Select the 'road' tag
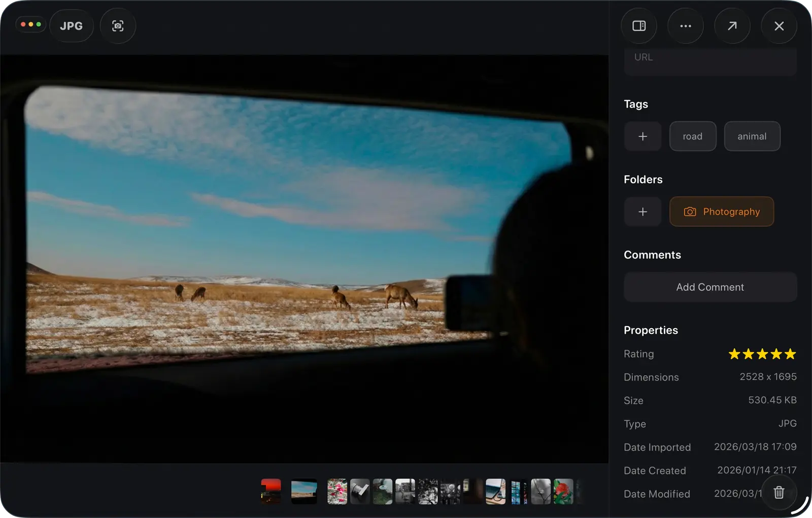The image size is (812, 518). pyautogui.click(x=693, y=136)
